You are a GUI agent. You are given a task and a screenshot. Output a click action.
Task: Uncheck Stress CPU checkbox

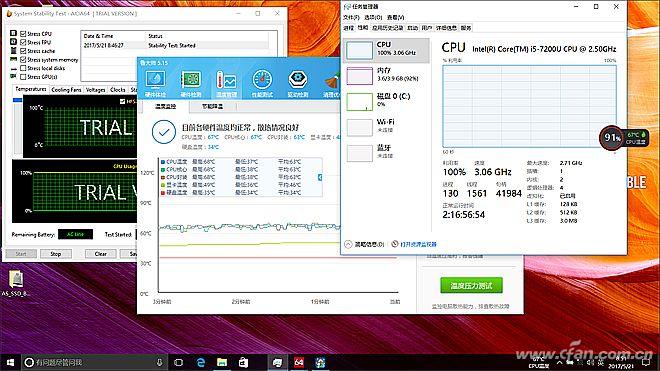24,34
